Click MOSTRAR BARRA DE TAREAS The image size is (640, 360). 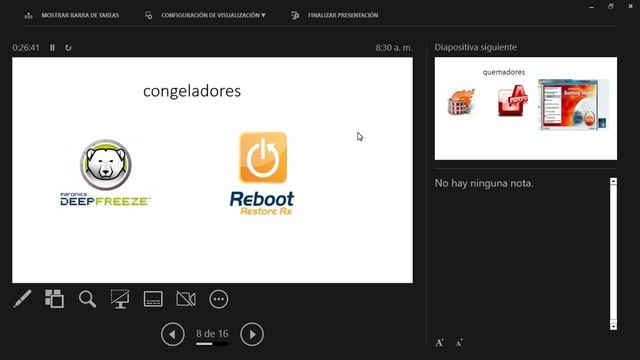click(x=80, y=15)
